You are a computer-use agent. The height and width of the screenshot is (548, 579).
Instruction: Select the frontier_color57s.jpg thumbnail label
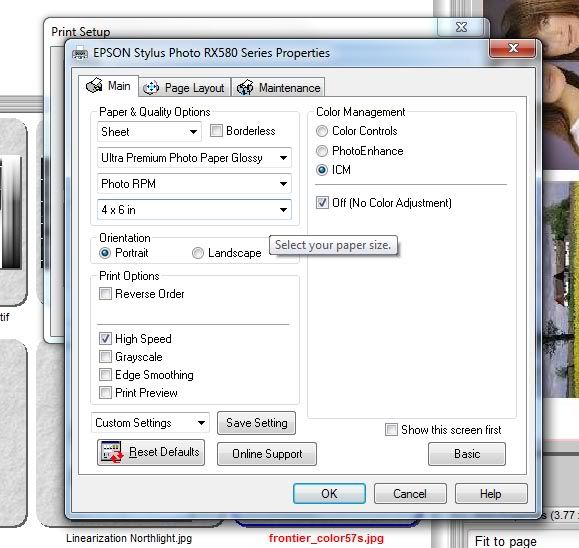click(x=326, y=538)
